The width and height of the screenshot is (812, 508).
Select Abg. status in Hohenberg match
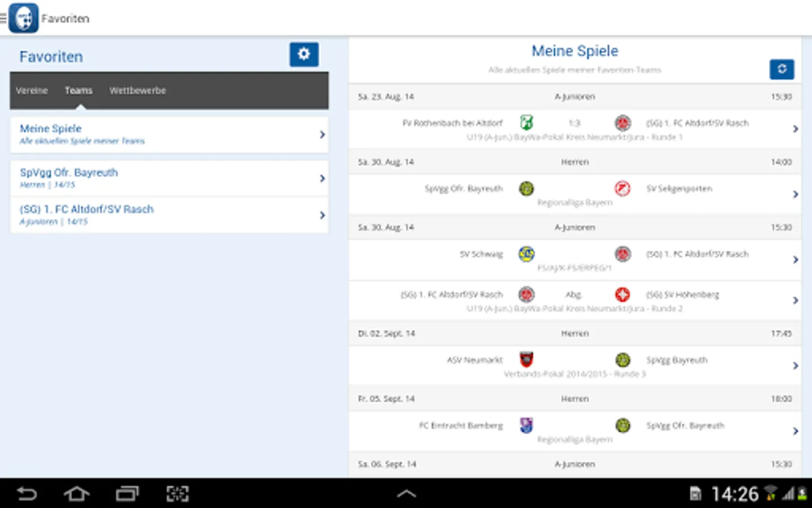tap(573, 295)
